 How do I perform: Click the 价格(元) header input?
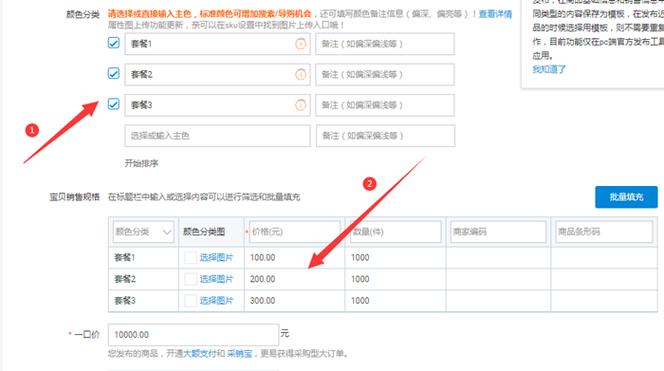click(295, 232)
